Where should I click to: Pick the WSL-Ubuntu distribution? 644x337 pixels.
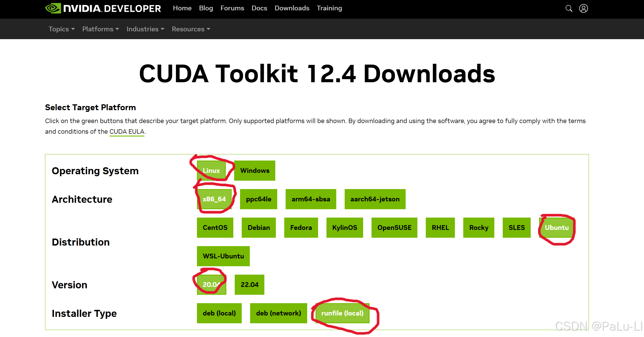(223, 256)
